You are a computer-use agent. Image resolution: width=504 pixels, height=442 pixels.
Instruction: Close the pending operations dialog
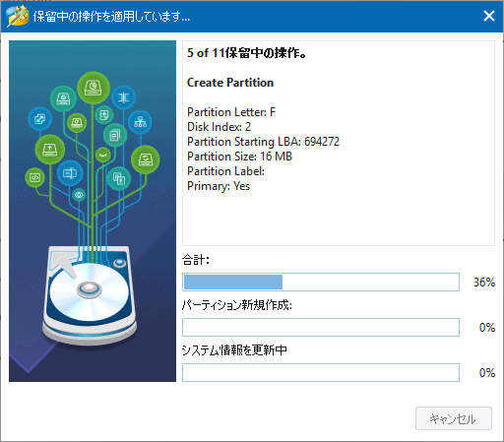point(489,16)
